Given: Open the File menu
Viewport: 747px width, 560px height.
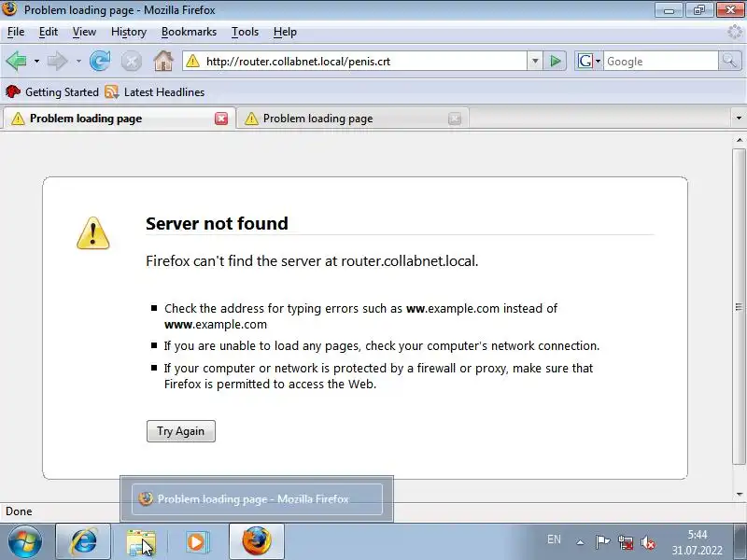Looking at the screenshot, I should point(16,32).
